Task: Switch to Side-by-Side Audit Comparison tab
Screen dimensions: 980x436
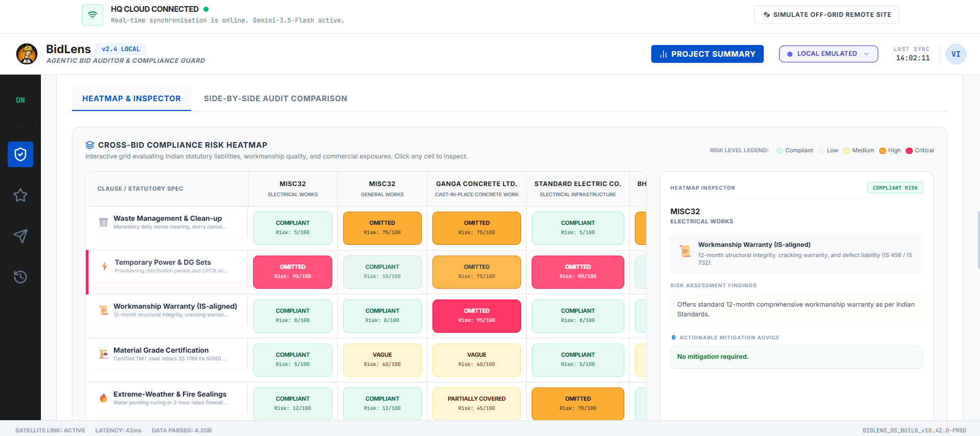Action: (276, 99)
